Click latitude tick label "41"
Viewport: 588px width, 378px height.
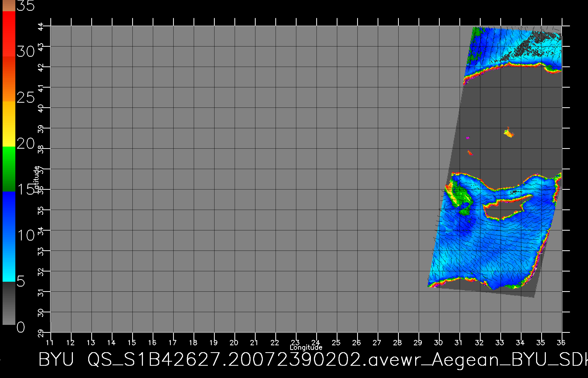(41, 88)
